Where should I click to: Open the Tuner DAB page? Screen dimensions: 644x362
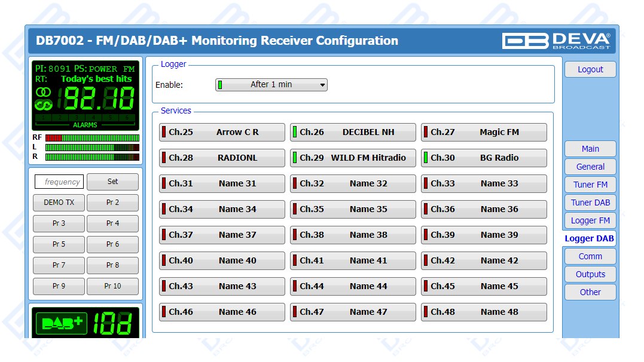590,203
